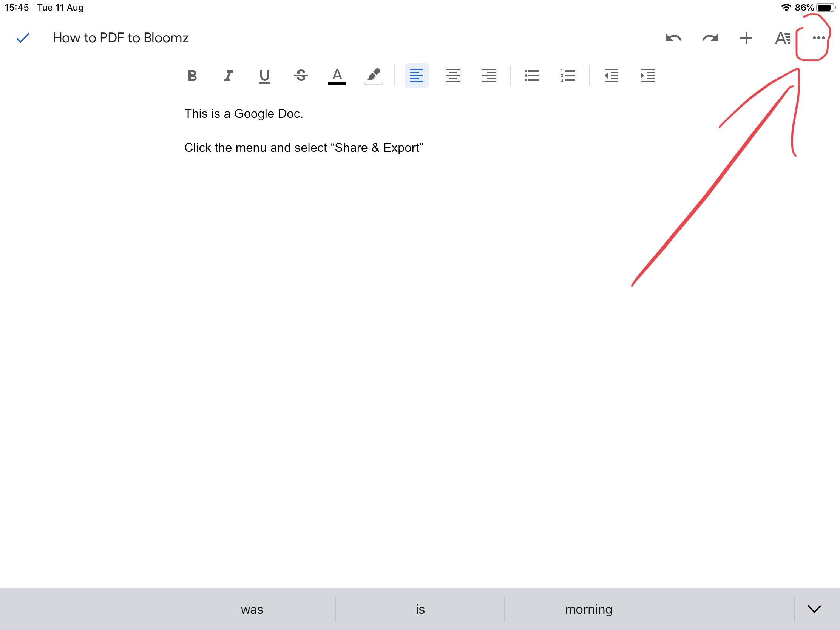Redo the last undone action
The height and width of the screenshot is (630, 840).
[710, 38]
